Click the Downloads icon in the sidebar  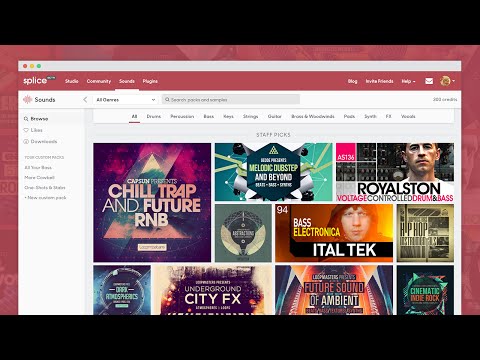click(x=26, y=141)
